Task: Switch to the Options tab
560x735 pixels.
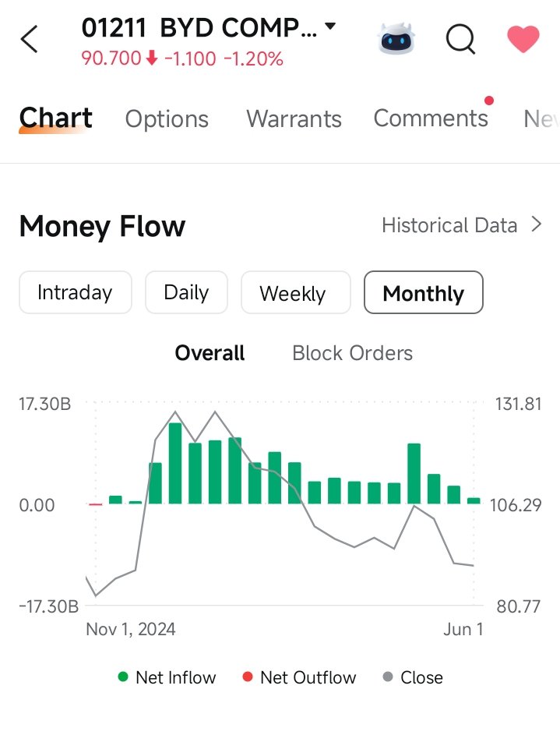Action: coord(167,119)
